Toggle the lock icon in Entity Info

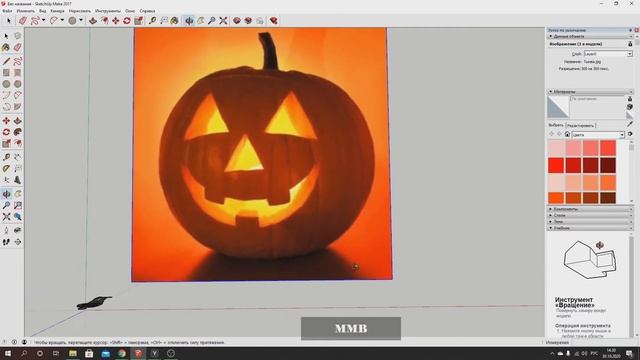[630, 44]
